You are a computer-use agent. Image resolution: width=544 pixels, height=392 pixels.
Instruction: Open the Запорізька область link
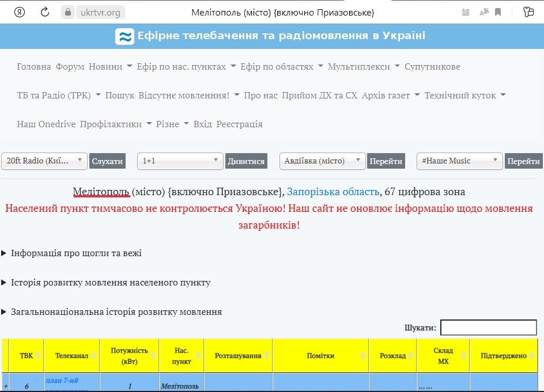tap(333, 192)
